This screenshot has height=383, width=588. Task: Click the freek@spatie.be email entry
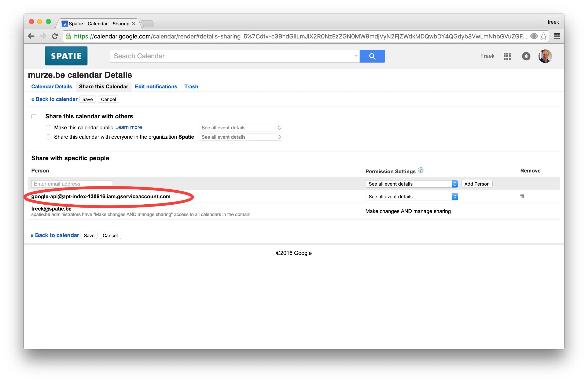51,209
